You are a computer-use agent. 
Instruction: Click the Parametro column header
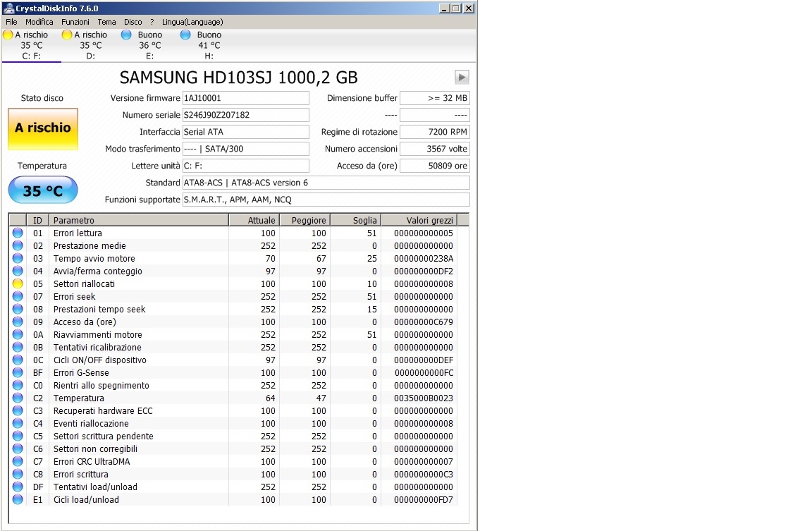(x=139, y=220)
